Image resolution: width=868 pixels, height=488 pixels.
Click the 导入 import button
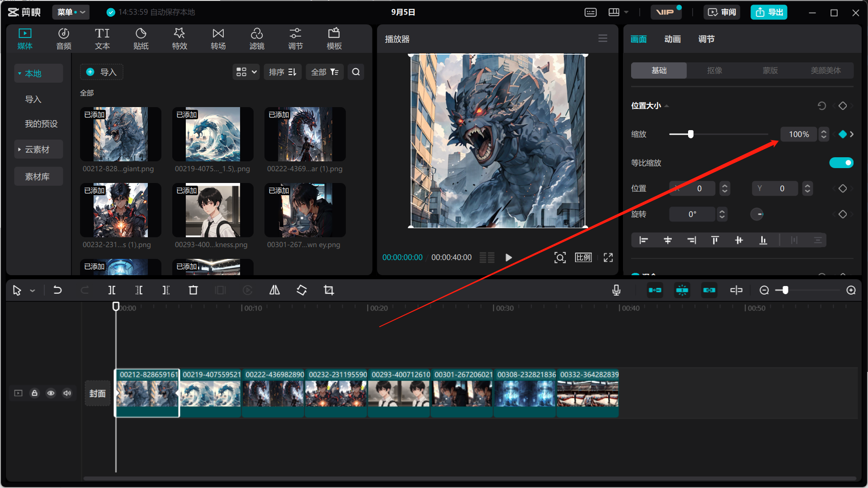coord(101,72)
